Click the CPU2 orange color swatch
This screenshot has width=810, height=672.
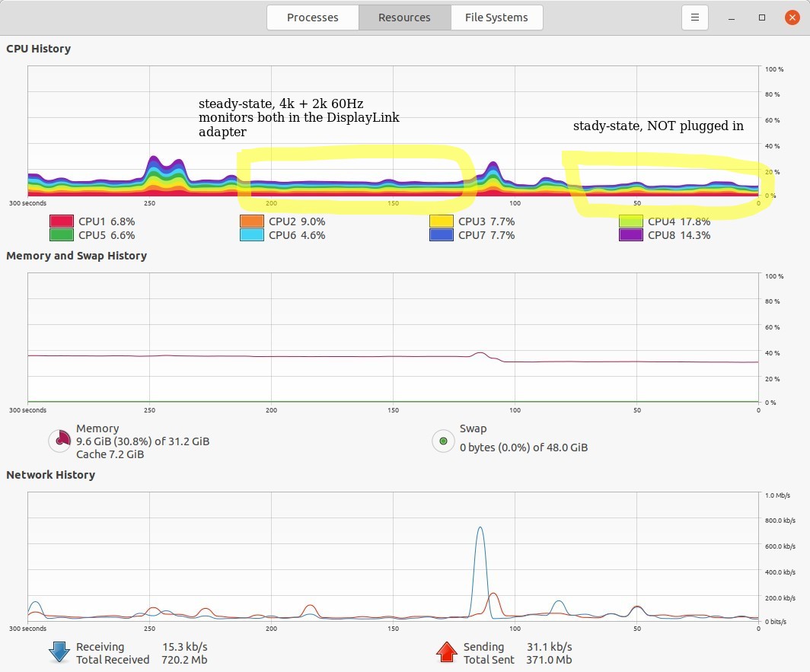pos(251,221)
